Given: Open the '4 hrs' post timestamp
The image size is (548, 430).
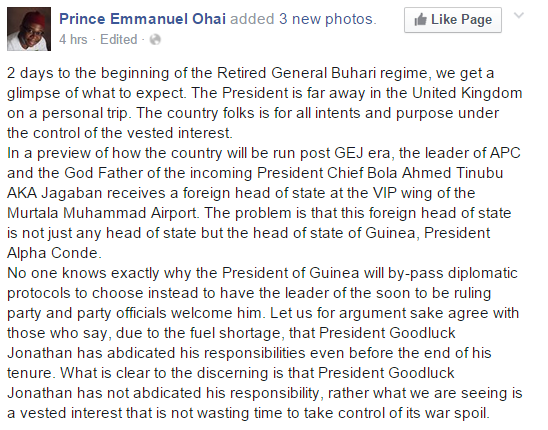Looking at the screenshot, I should [x=73, y=40].
